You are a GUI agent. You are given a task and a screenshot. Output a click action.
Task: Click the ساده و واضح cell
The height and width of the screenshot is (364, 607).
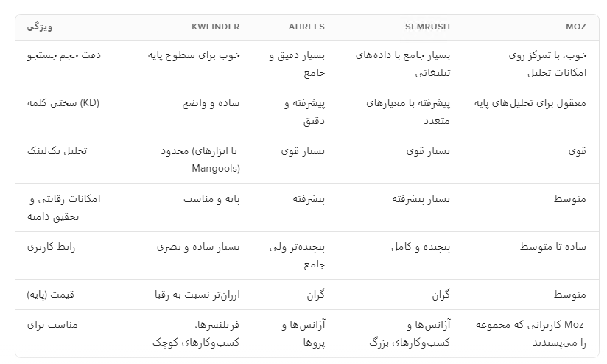tap(211, 103)
